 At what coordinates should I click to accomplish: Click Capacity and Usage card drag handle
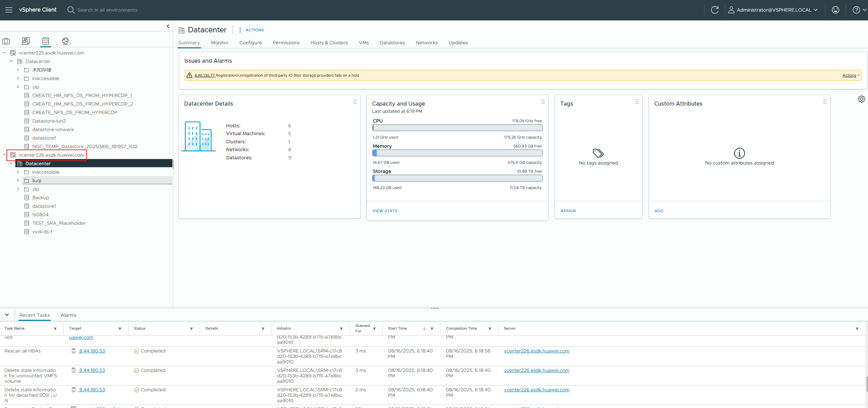tap(543, 101)
